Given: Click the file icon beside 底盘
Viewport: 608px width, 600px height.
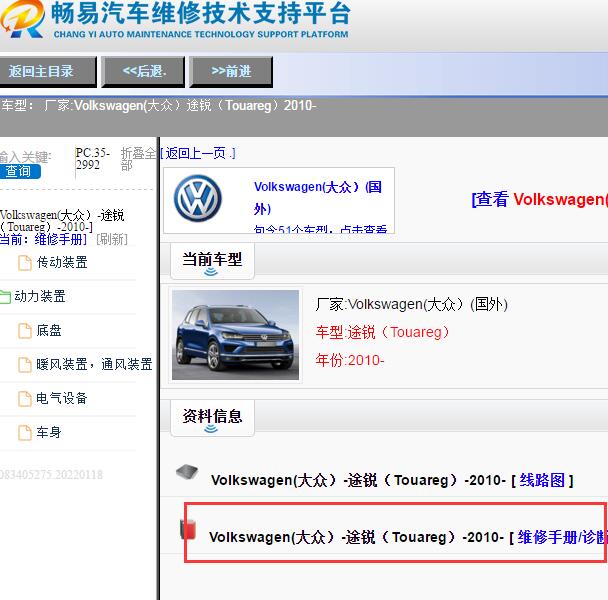Looking at the screenshot, I should (25, 331).
